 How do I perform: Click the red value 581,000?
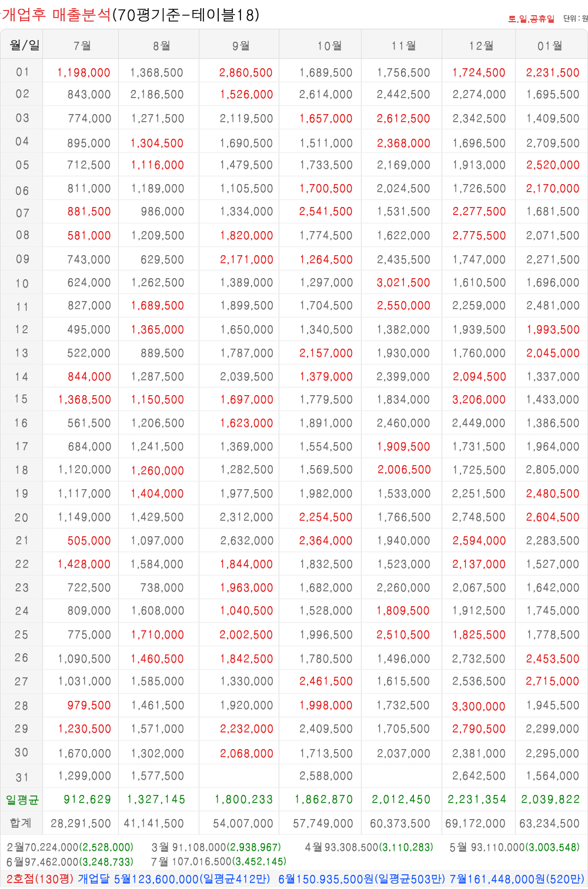(89, 236)
